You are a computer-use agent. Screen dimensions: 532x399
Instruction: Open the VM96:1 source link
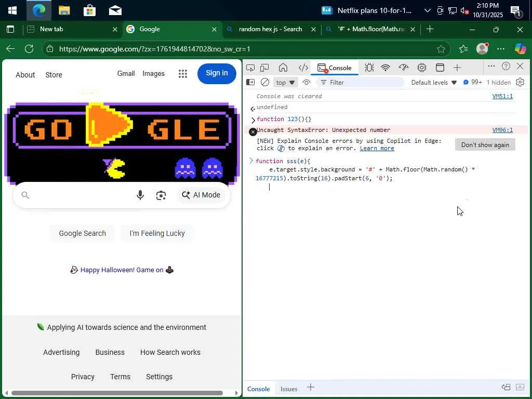pyautogui.click(x=502, y=130)
